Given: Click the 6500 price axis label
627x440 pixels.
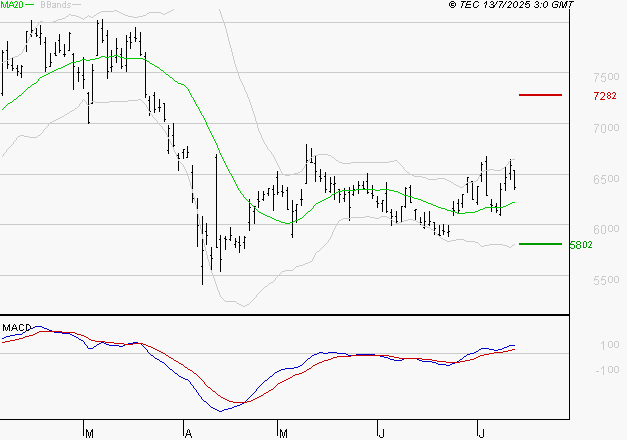Looking at the screenshot, I should (x=605, y=180).
